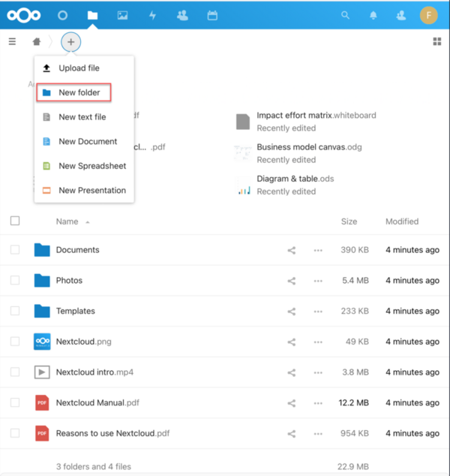Share the Templates folder
450x476 pixels.
point(292,312)
